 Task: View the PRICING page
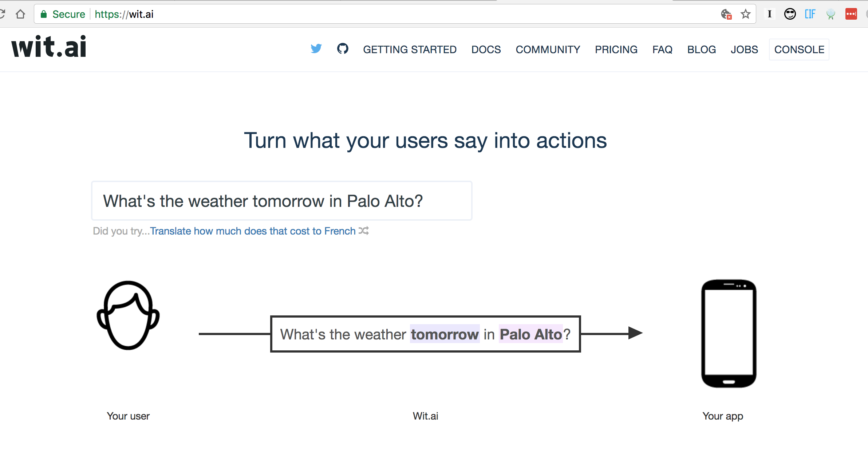pos(616,50)
